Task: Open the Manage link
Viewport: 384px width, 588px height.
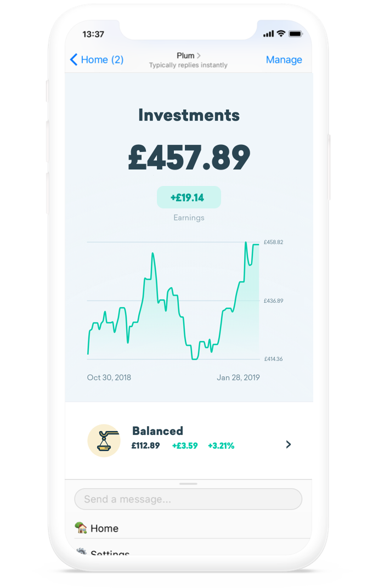Action: tap(284, 60)
